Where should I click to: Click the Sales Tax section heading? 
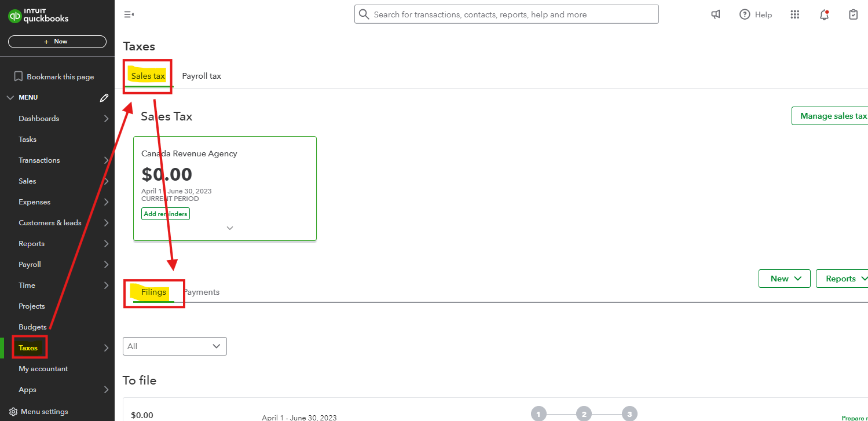[167, 116]
